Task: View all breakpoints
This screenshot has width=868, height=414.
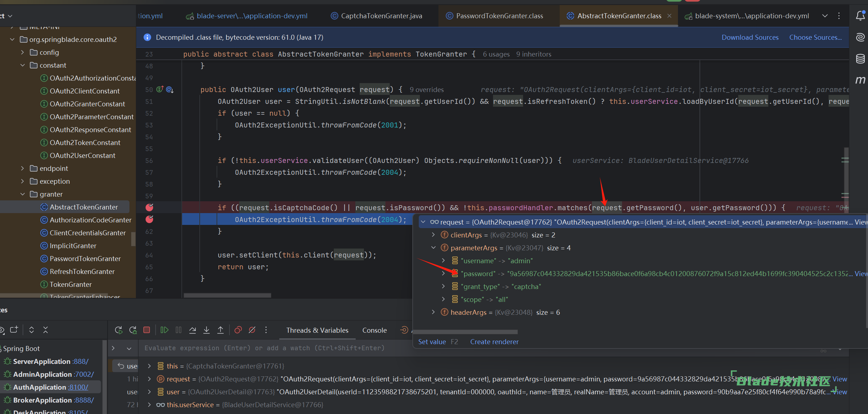Action: click(238, 330)
